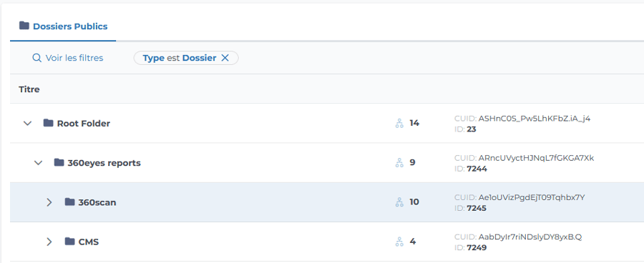Click the Type est Dossier filter chip
The image size is (644, 263).
click(186, 59)
